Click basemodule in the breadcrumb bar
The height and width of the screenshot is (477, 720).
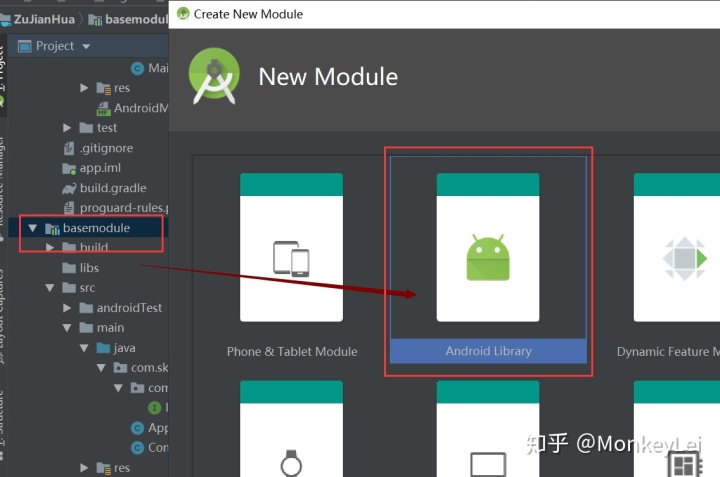click(136, 19)
